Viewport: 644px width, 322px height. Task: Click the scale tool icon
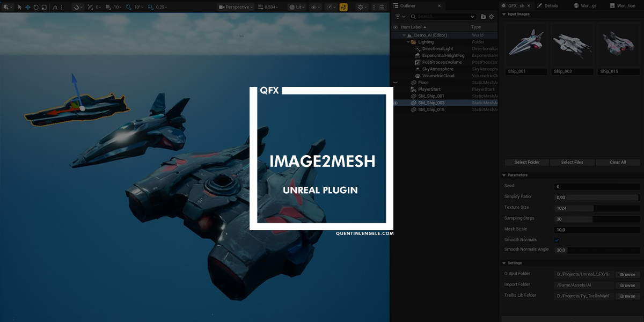coord(44,8)
